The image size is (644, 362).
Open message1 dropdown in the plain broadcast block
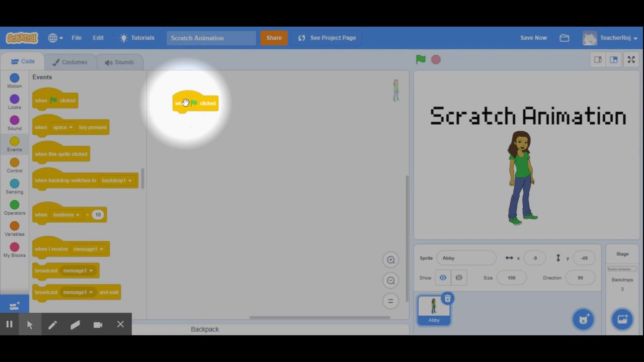coord(78,270)
